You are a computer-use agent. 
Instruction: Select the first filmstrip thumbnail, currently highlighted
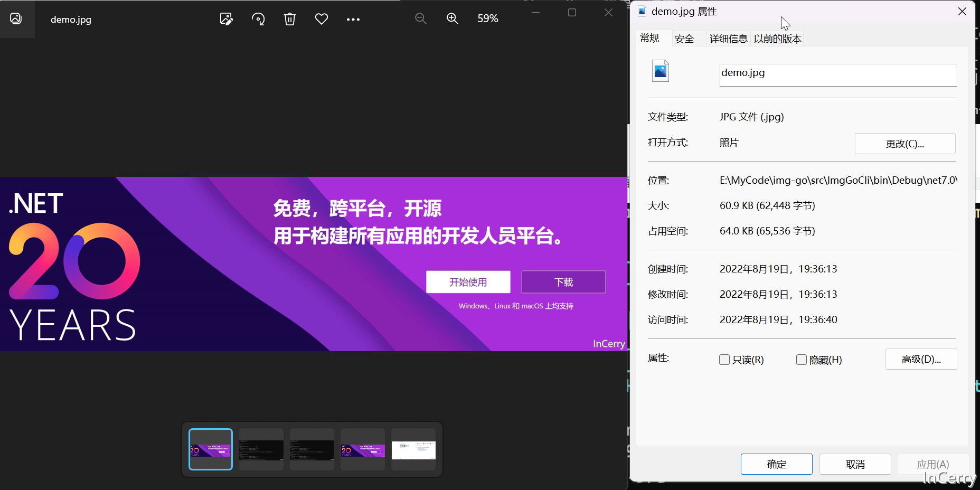pos(211,449)
